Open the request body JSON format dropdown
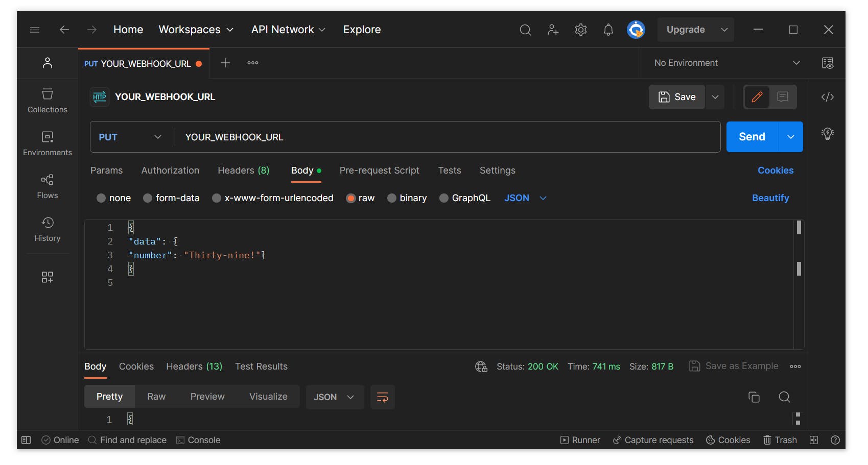Screen dimensions: 868x465 pos(525,198)
